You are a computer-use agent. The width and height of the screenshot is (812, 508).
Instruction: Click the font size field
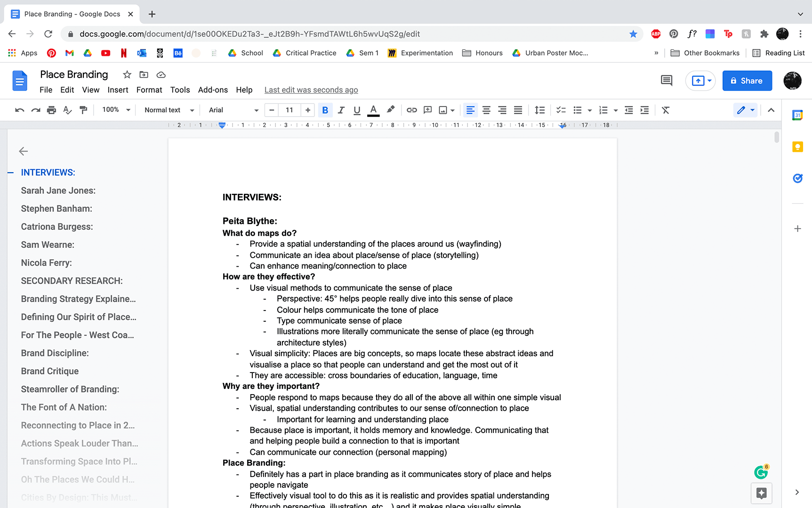coord(289,110)
